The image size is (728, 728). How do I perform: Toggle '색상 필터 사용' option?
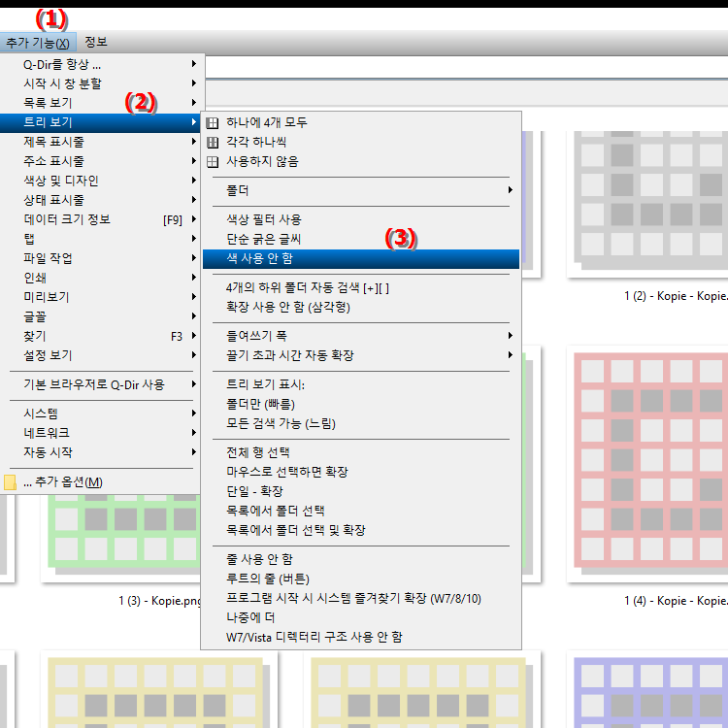tap(361, 219)
